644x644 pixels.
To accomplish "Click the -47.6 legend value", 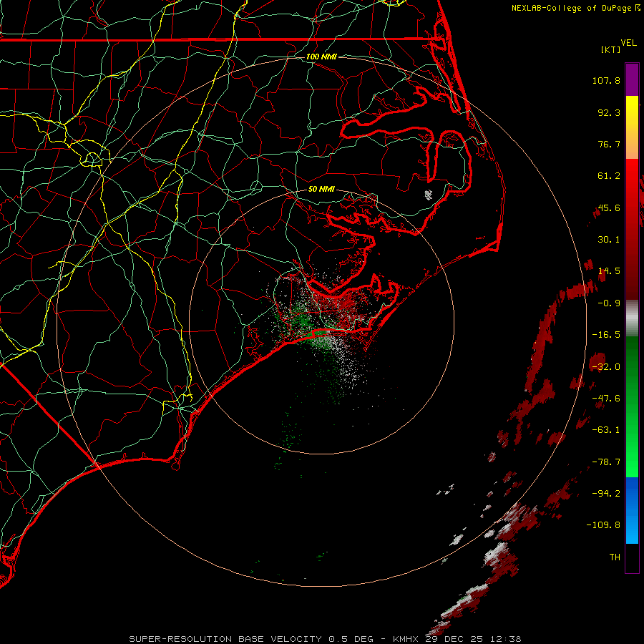I will pos(606,399).
